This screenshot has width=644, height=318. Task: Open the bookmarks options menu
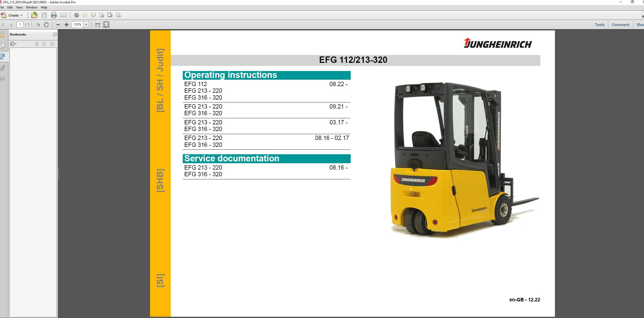pyautogui.click(x=13, y=44)
